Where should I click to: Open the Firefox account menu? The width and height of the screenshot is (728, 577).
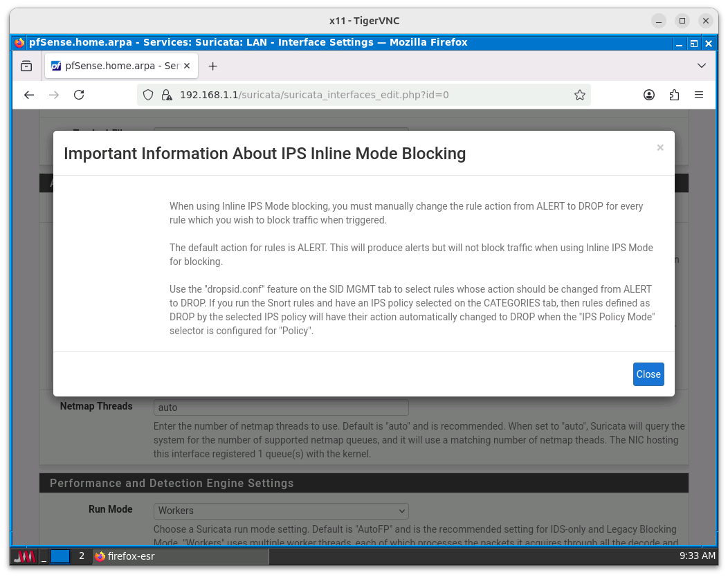[x=648, y=95]
